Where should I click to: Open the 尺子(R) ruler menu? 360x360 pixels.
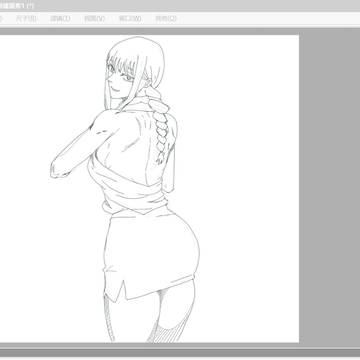(x=26, y=19)
